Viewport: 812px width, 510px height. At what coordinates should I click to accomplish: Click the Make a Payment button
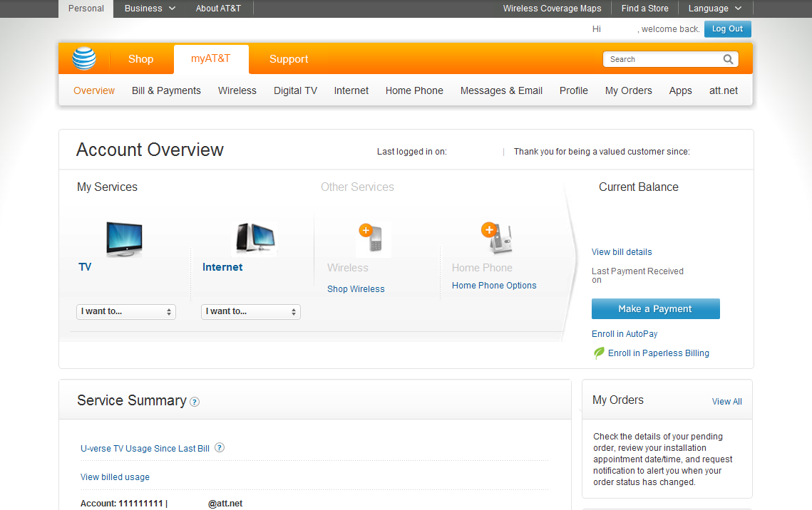tap(655, 309)
